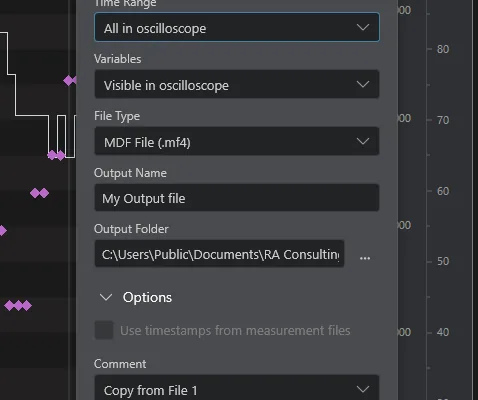The width and height of the screenshot is (478, 400).
Task: Click the 70 label on the axis
Action: 443,120
